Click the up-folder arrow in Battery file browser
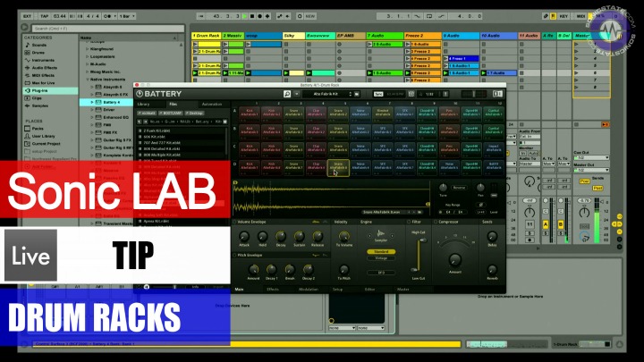 click(140, 122)
